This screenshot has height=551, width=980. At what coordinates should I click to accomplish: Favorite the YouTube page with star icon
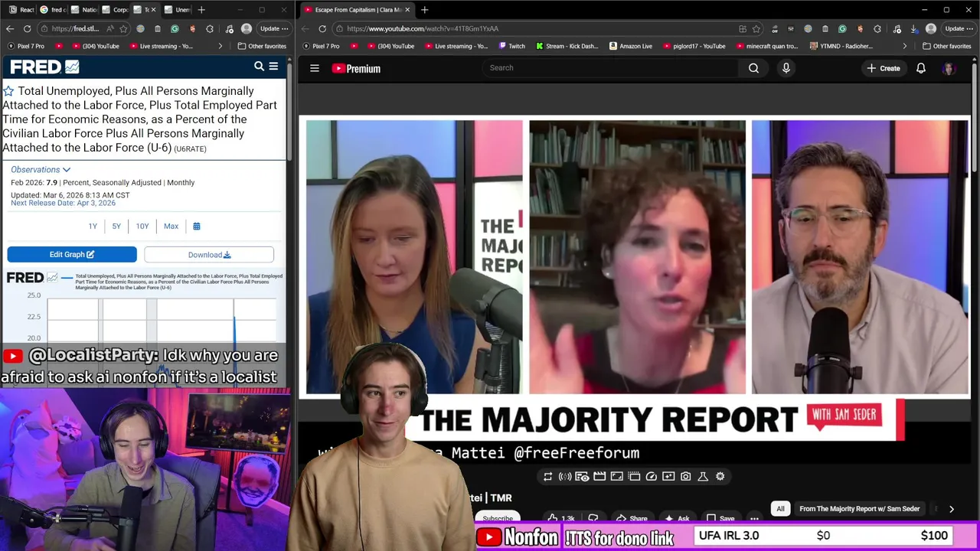tap(756, 29)
